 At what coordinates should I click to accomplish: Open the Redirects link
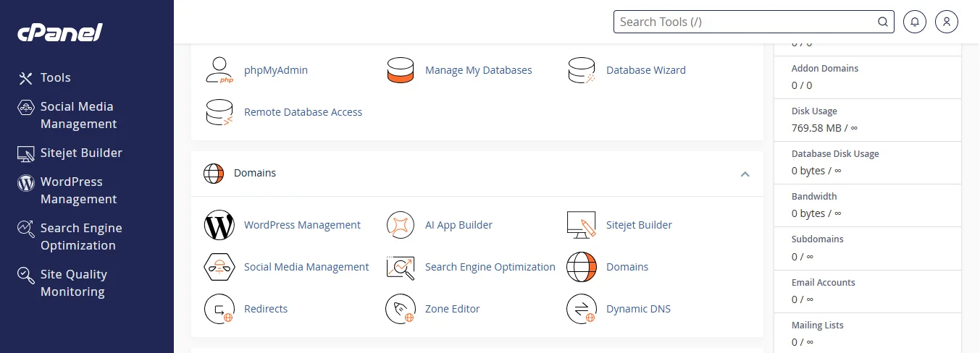[266, 309]
